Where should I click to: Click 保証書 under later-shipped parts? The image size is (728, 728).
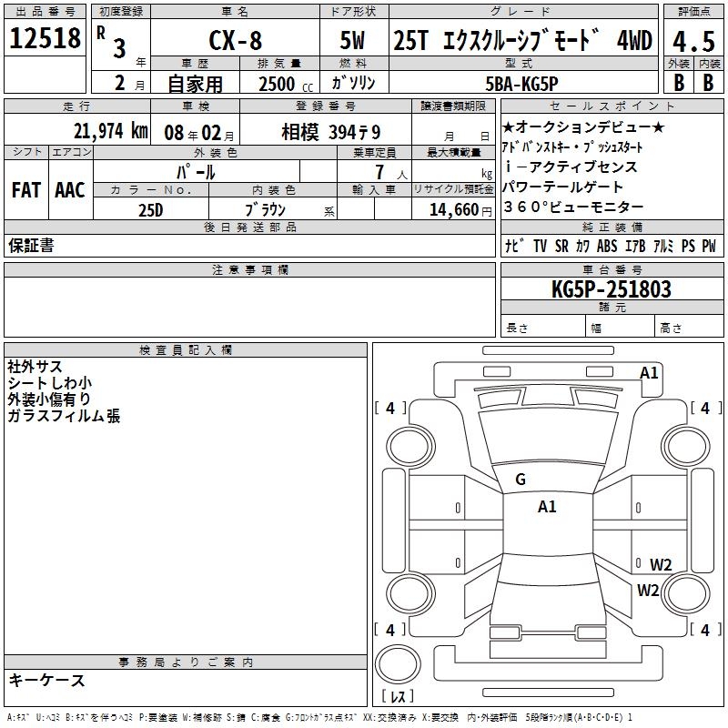pos(31,246)
